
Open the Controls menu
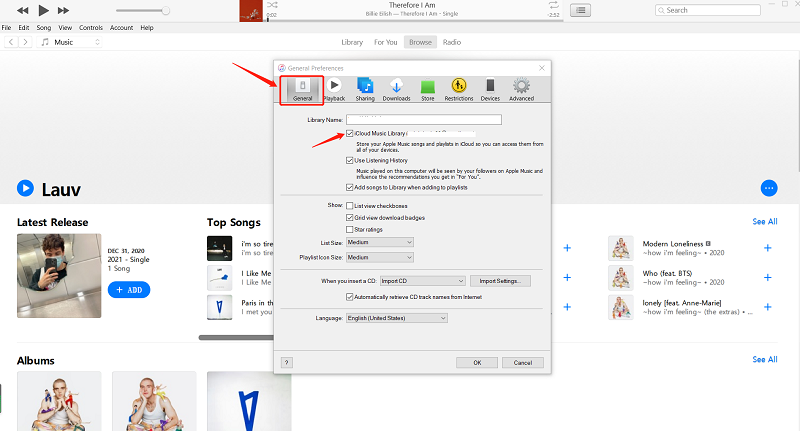tap(91, 28)
